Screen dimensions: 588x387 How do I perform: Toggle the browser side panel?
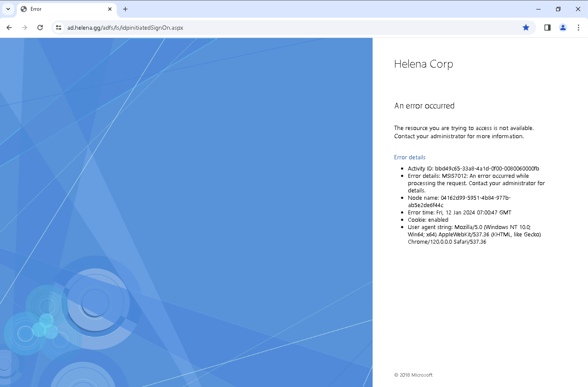tap(547, 28)
